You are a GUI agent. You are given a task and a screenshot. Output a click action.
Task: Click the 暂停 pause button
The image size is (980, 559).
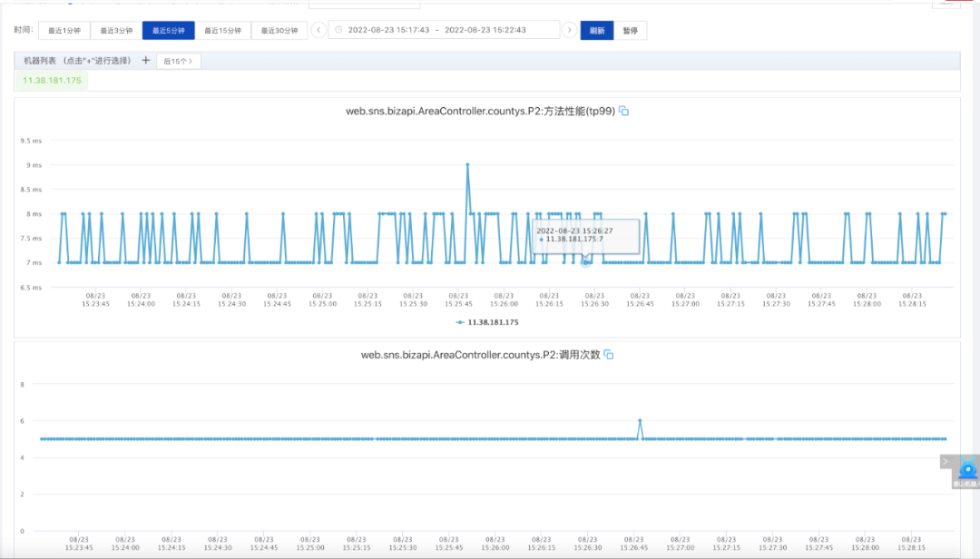click(630, 31)
